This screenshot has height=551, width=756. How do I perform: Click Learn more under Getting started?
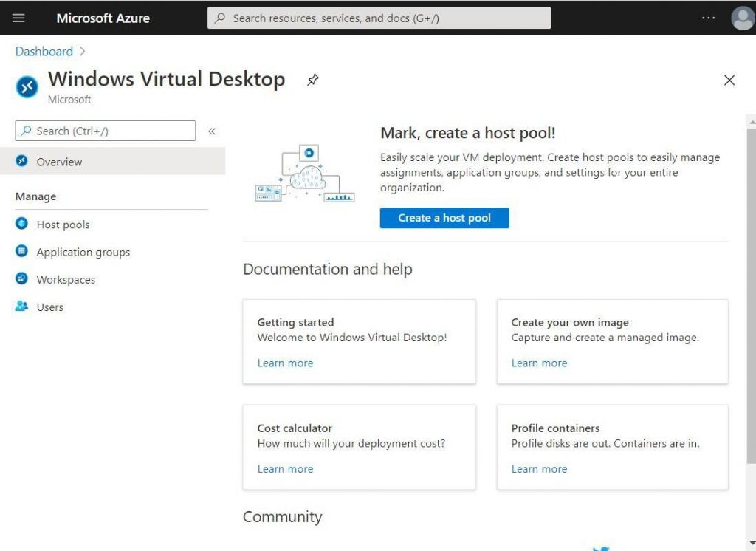[x=285, y=363]
